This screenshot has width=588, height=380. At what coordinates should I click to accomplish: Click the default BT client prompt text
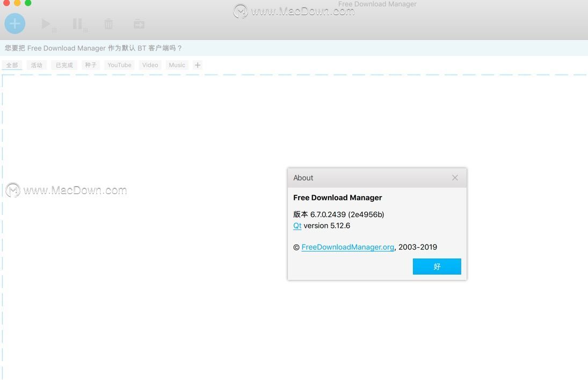point(93,48)
